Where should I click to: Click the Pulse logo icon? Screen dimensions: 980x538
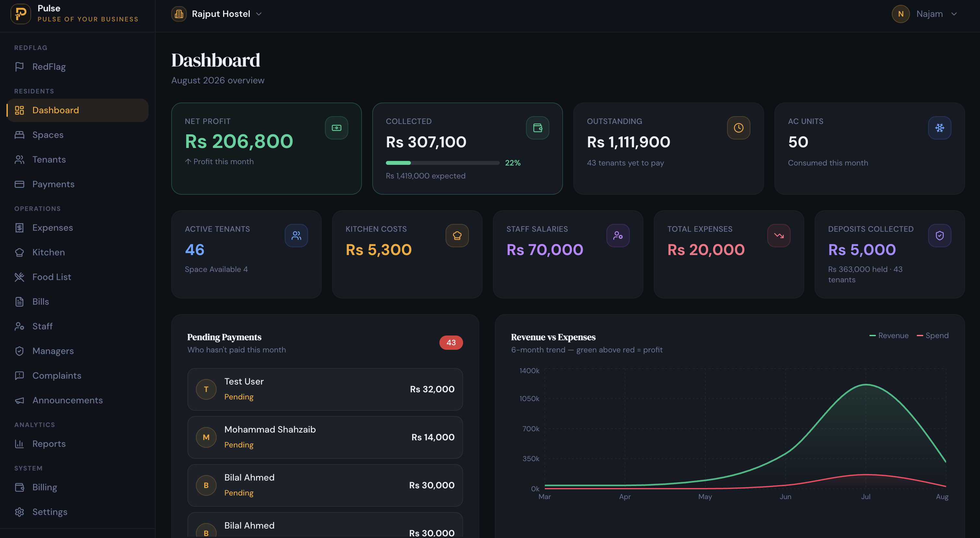20,14
